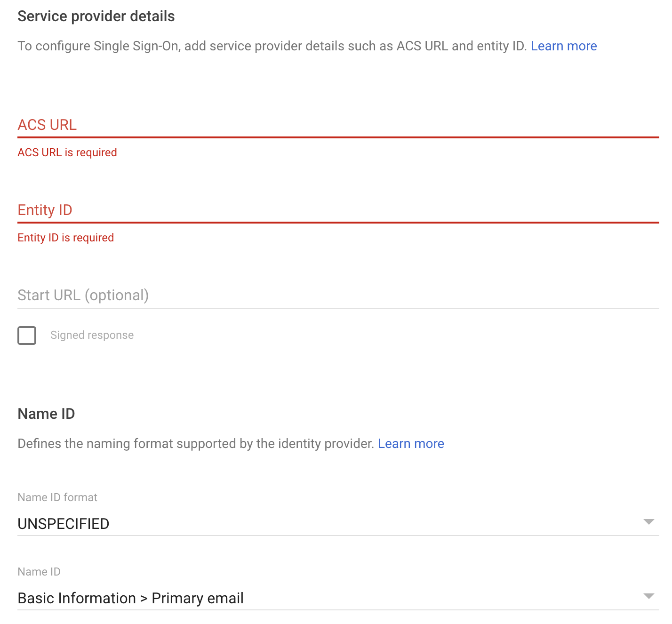
Task: Click the small 'Name ID format' field label
Action: pos(57,497)
